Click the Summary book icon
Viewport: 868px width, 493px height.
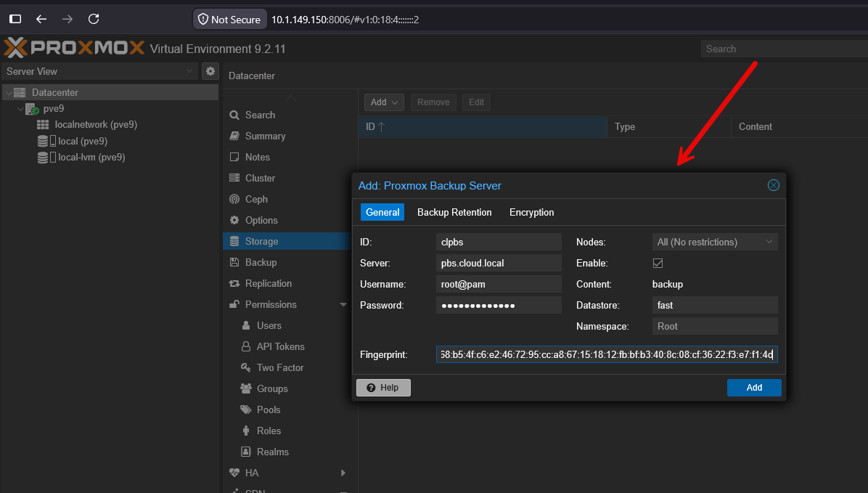click(x=234, y=137)
